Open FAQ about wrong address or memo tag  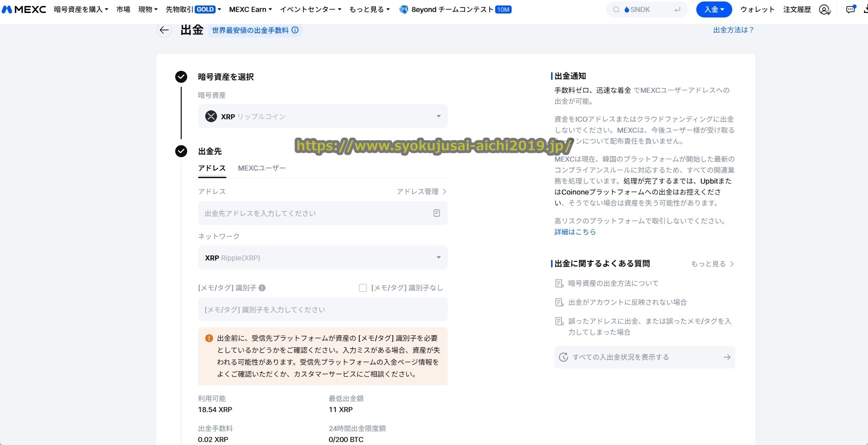pos(650,327)
